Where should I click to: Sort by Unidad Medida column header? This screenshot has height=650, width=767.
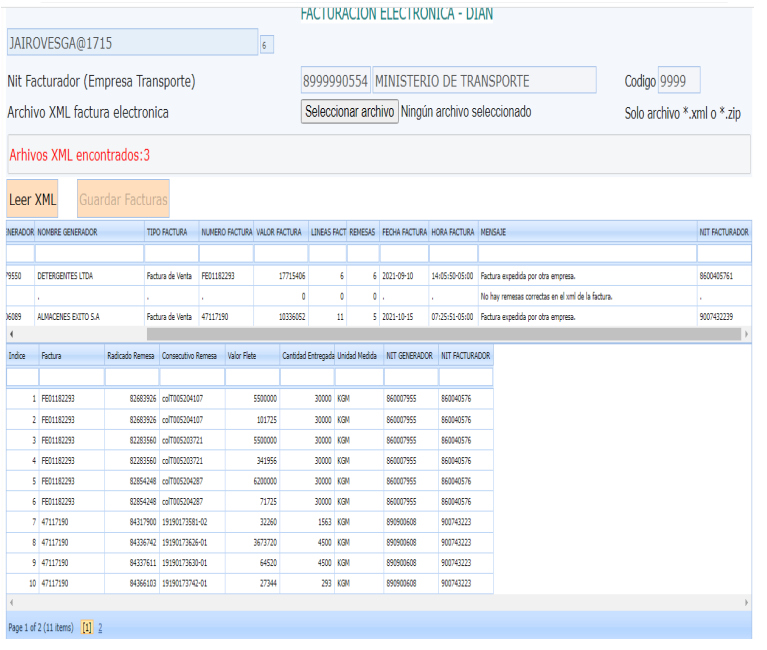(360, 356)
